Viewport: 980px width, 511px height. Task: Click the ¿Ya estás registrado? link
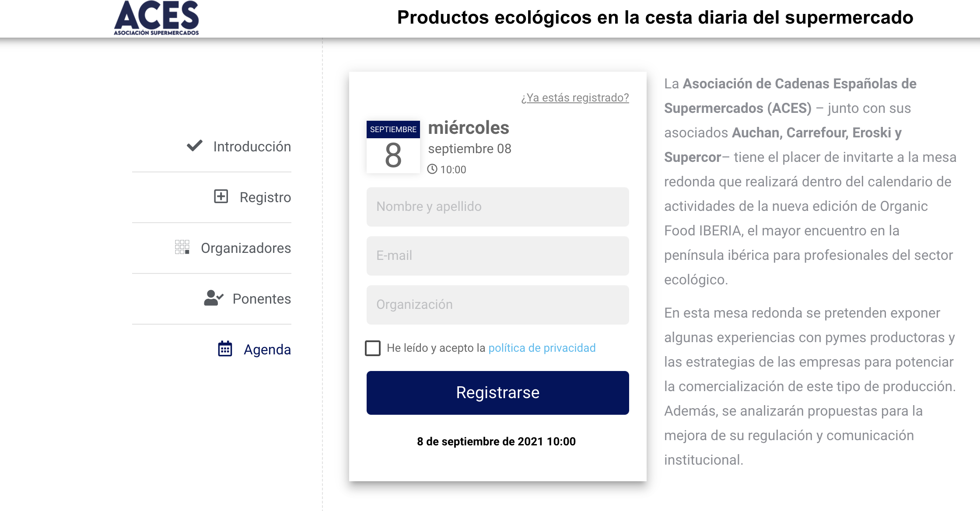[x=575, y=98]
